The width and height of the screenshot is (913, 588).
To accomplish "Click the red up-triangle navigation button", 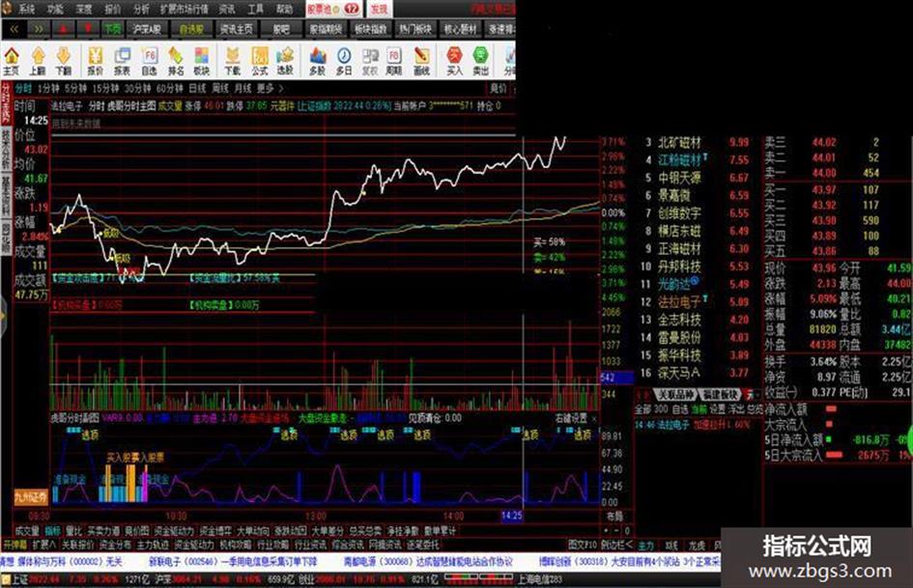I will [x=64, y=29].
